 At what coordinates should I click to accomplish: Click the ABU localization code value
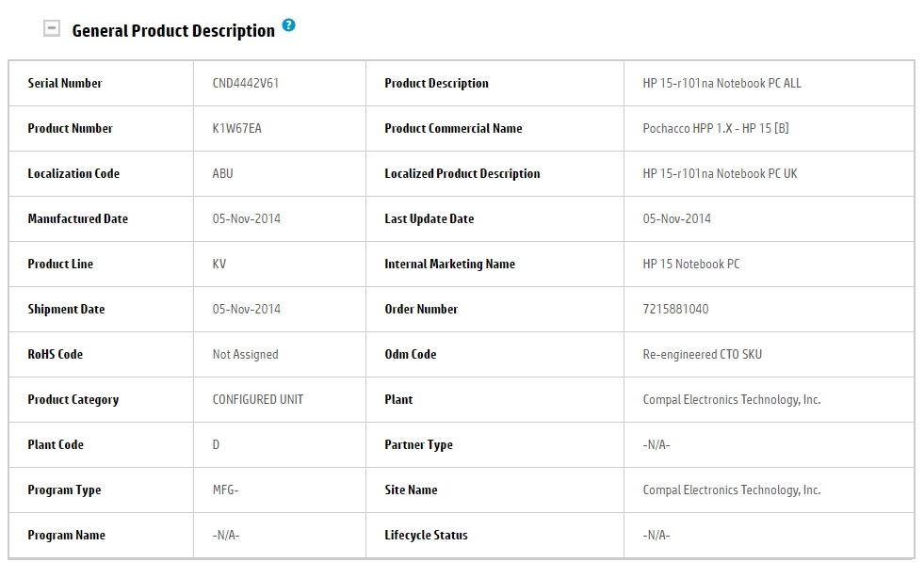point(223,173)
